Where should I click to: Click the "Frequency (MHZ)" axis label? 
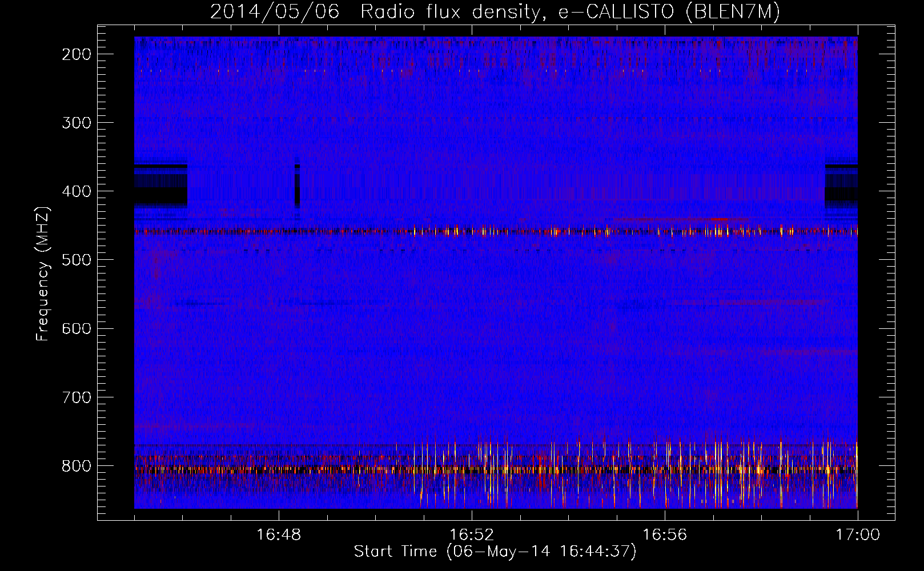click(x=43, y=274)
